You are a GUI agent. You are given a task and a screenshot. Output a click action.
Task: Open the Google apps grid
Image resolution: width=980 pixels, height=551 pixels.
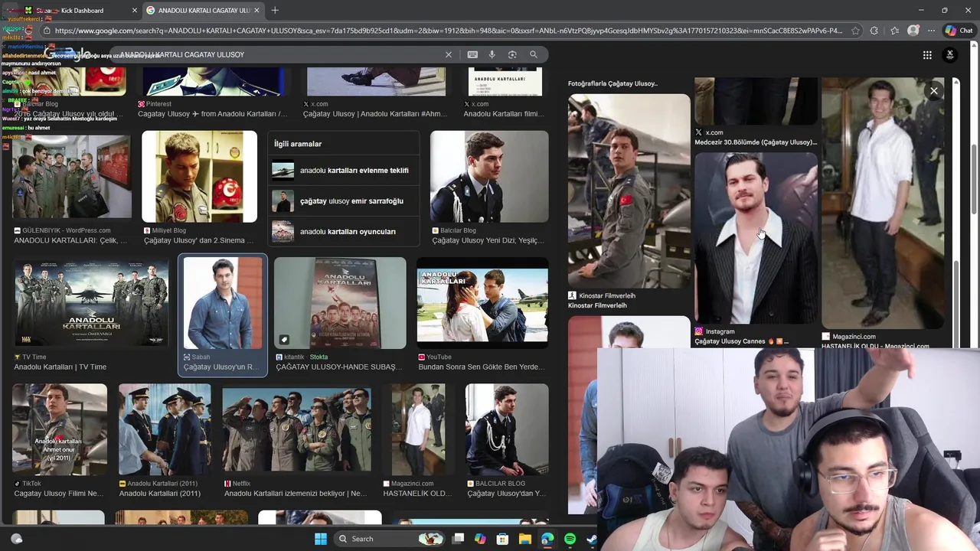point(927,54)
